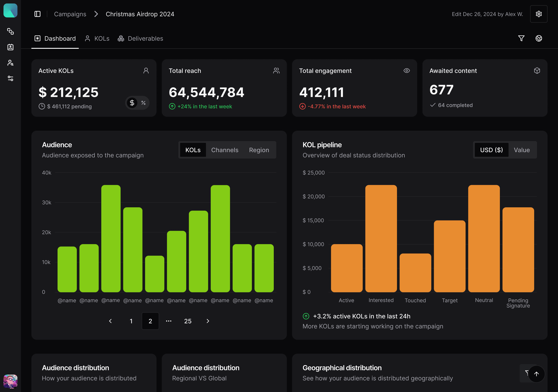Click $ 461,112 pending text
The width and height of the screenshot is (558, 392).
click(70, 106)
